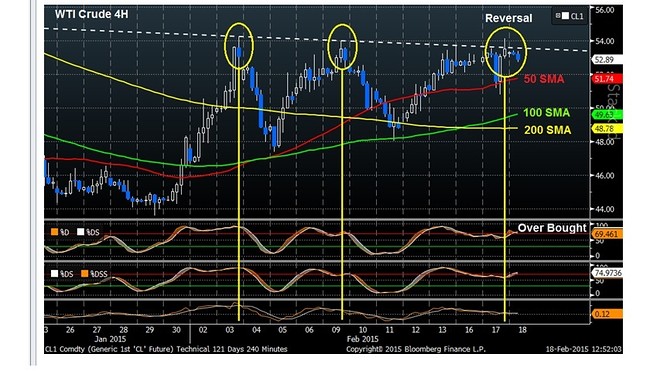Select the WTI Crude 4H chart title
This screenshot has width=660, height=371.
click(91, 14)
